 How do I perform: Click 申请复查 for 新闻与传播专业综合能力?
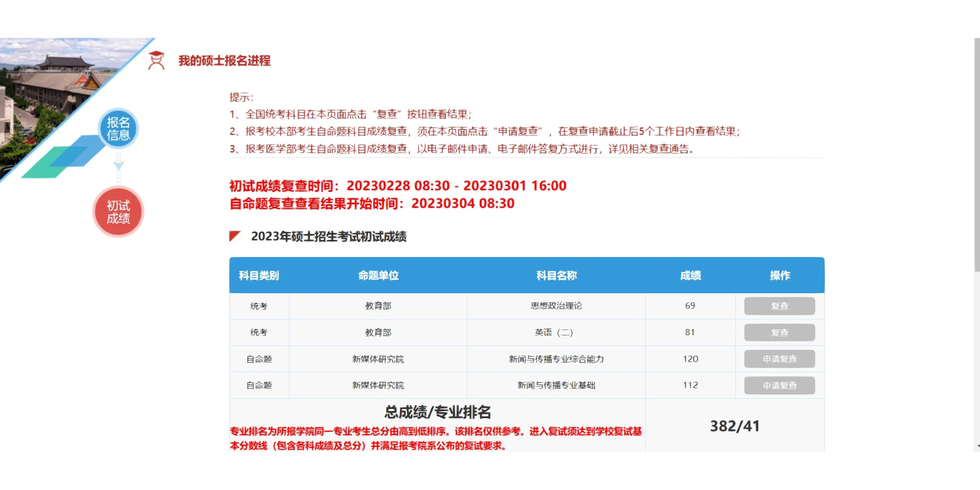tap(780, 359)
